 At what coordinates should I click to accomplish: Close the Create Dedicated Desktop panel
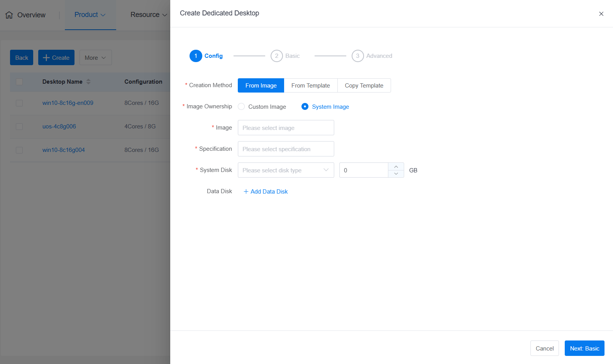tap(601, 14)
